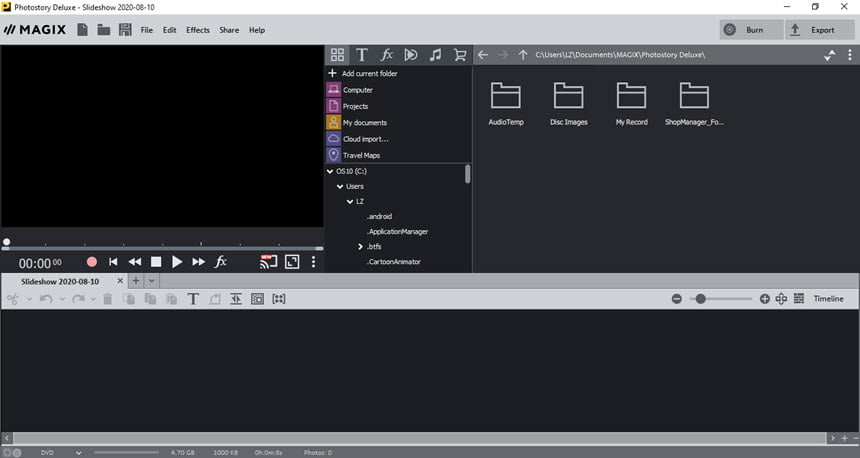Open the music note audio tab

[435, 55]
